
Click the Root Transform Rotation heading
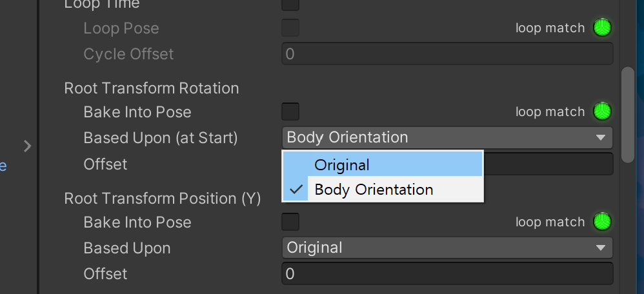tap(152, 88)
